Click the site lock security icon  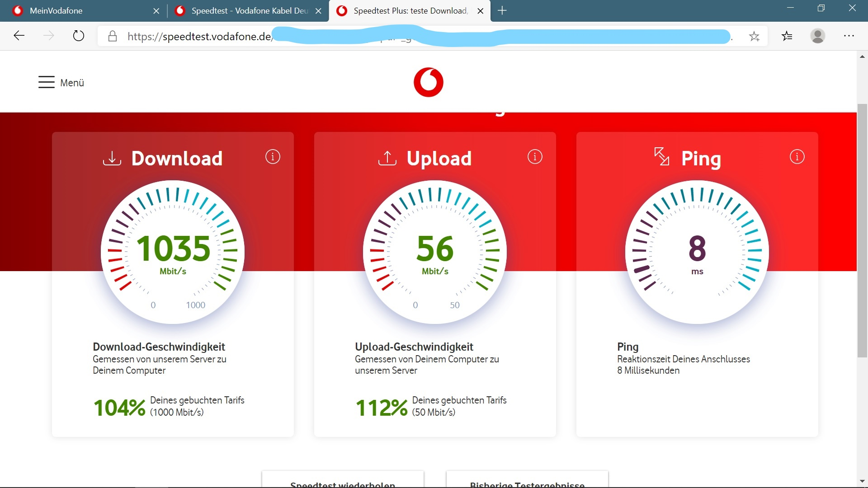click(113, 36)
